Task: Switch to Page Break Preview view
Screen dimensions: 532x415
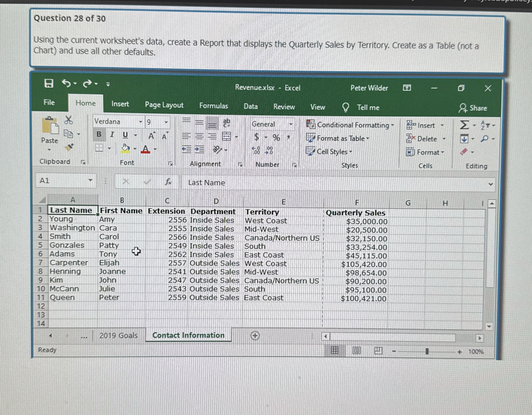Action: pyautogui.click(x=378, y=350)
